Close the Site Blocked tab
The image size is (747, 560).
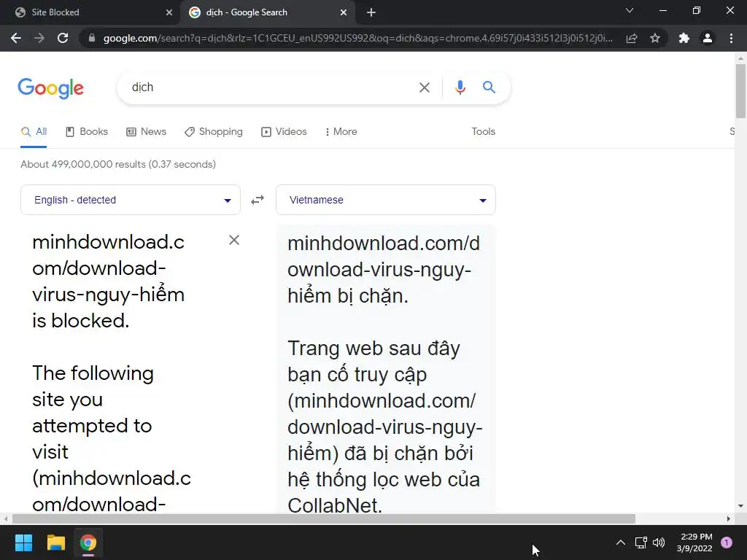coord(169,12)
